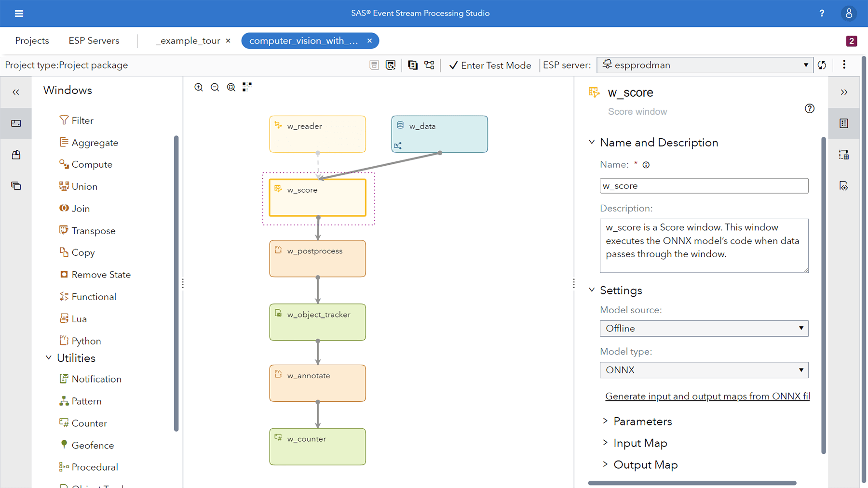Switch to the computer_vision_with project tab
The image size is (868, 488).
coord(304,41)
